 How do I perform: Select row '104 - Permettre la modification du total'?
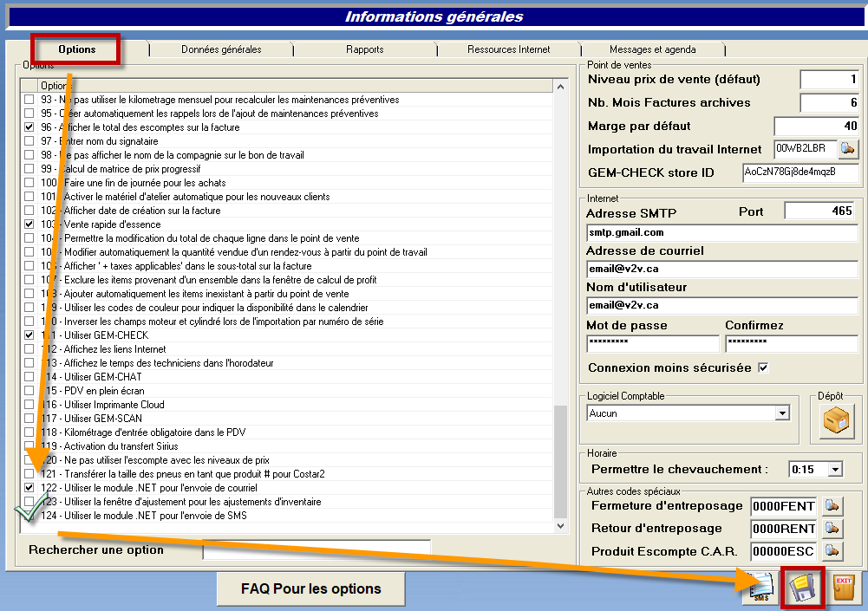click(287, 238)
